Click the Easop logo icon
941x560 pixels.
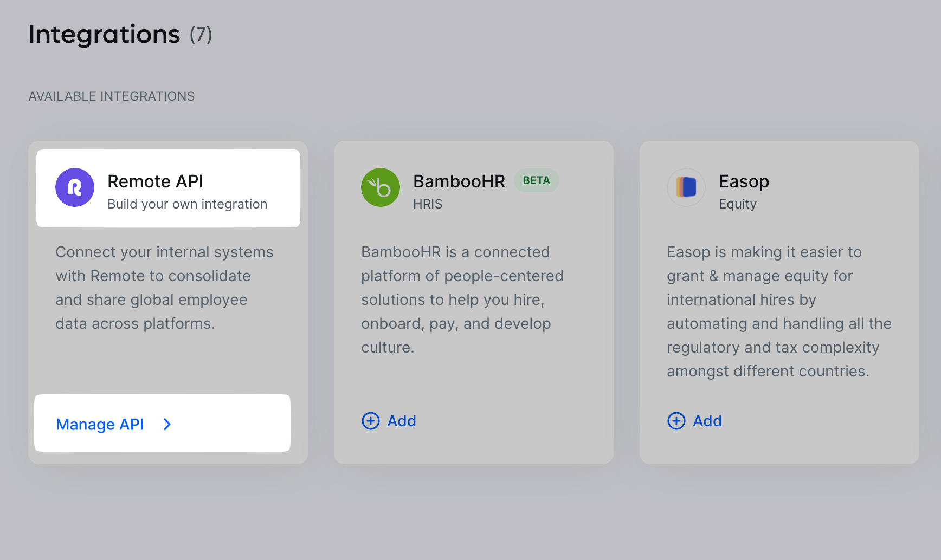[x=686, y=187]
